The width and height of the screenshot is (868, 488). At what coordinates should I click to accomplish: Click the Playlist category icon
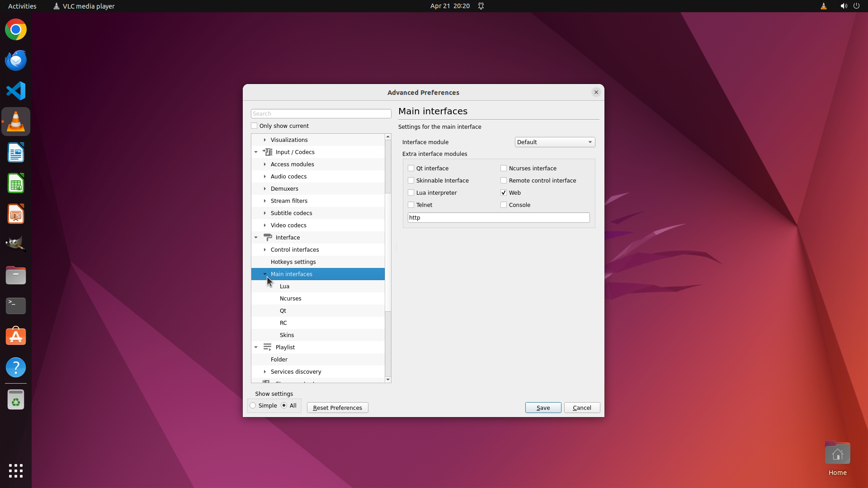[268, 347]
